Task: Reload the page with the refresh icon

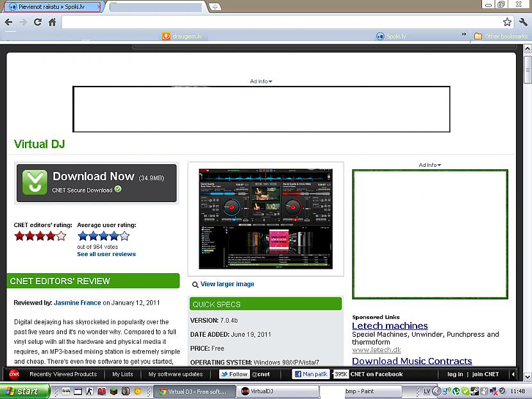Action: pyautogui.click(x=38, y=22)
